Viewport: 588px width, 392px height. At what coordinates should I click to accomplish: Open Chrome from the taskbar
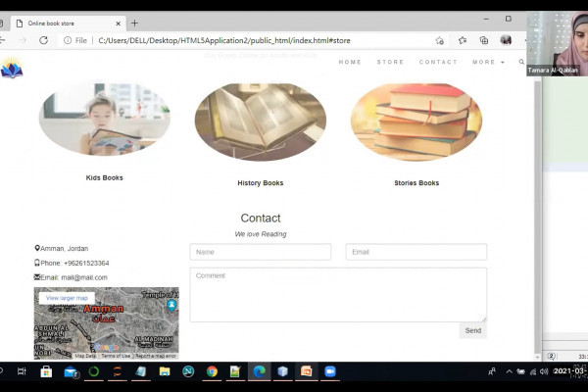click(212, 372)
